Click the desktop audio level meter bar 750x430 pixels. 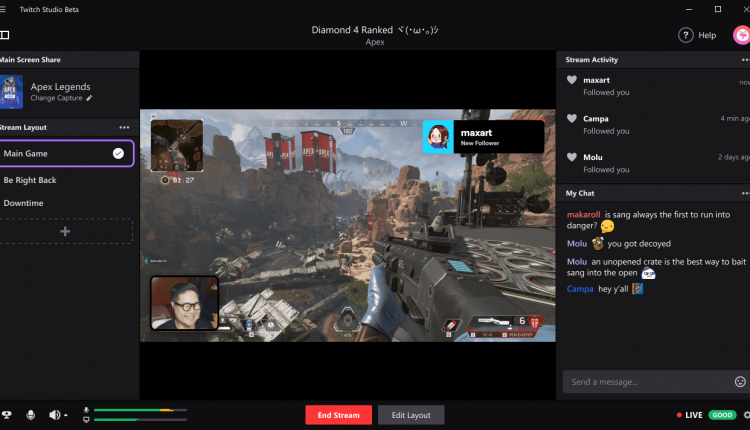pos(140,419)
